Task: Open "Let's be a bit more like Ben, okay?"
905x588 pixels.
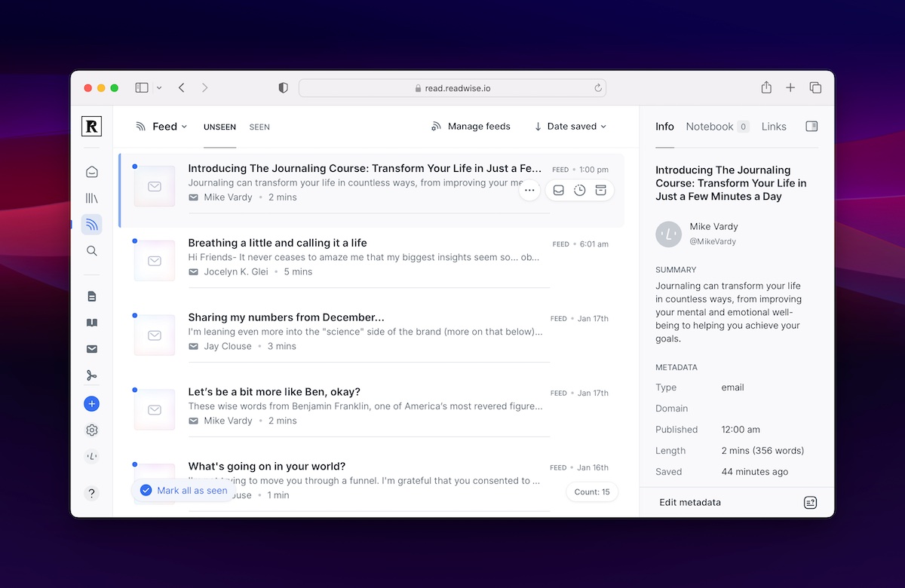Action: coord(274,392)
